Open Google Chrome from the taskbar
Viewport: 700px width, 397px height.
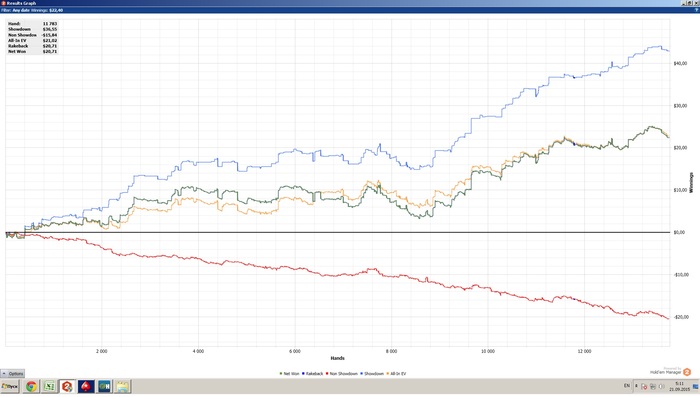[x=31, y=386]
